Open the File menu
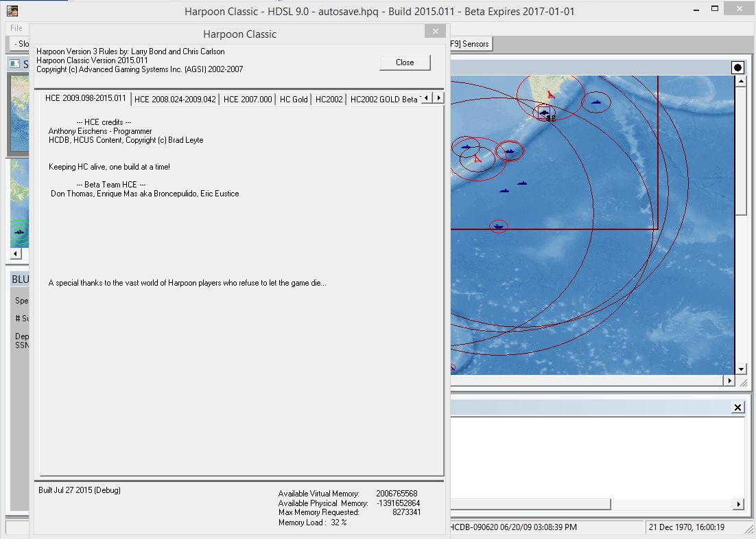This screenshot has height=539, width=756. click(x=16, y=28)
